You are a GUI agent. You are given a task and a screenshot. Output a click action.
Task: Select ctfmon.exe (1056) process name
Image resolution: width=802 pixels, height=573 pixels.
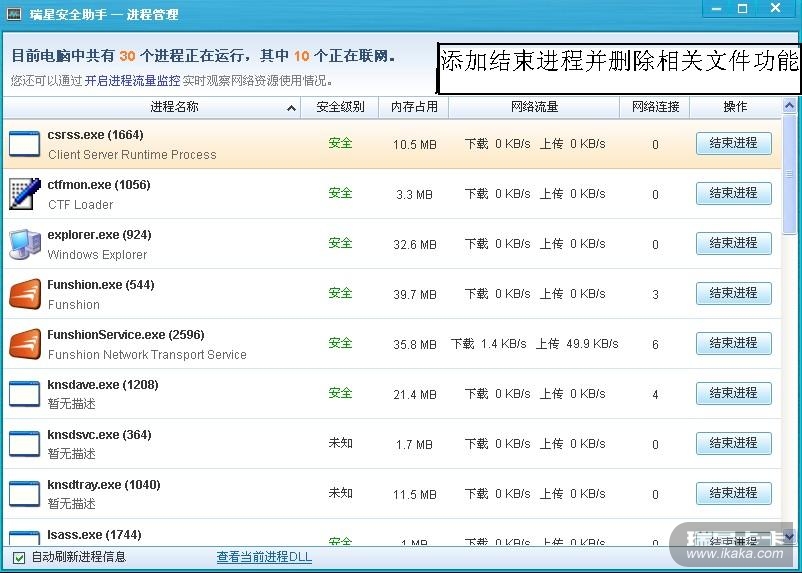pyautogui.click(x=99, y=185)
